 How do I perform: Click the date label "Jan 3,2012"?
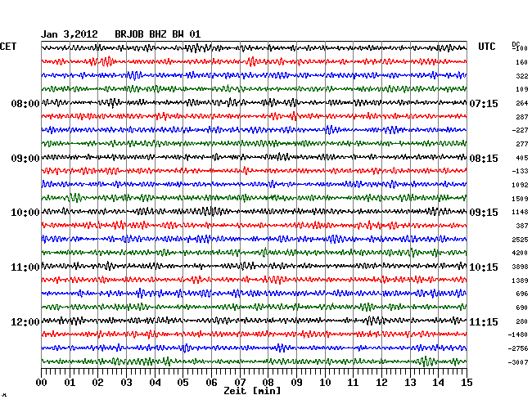pyautogui.click(x=70, y=34)
